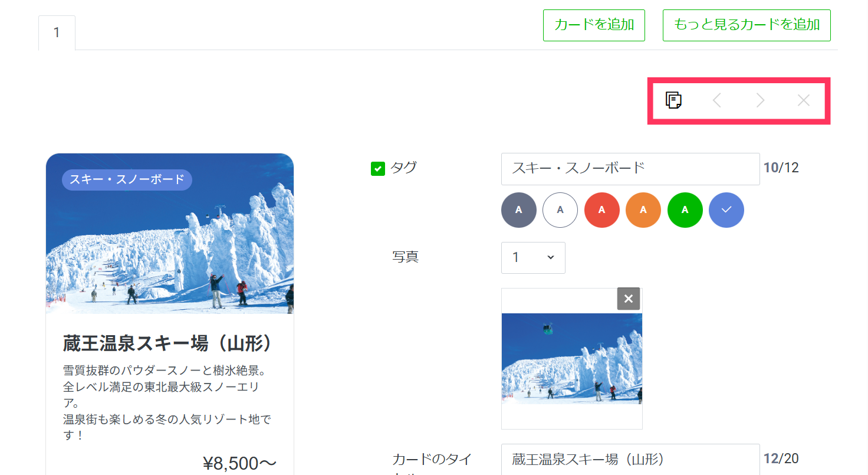Toggle the タグ checkbox
The width and height of the screenshot is (868, 475).
click(378, 169)
